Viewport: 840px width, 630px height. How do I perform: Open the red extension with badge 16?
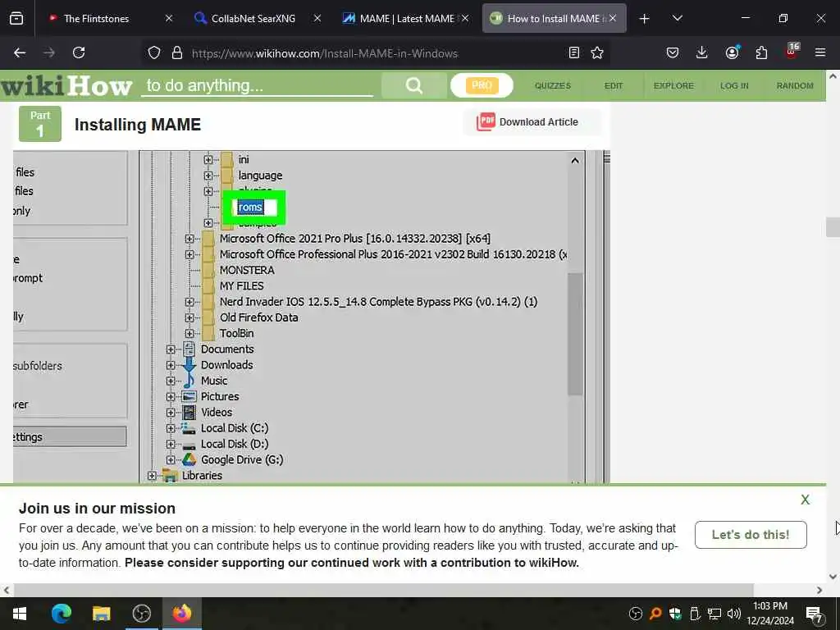pyautogui.click(x=792, y=52)
